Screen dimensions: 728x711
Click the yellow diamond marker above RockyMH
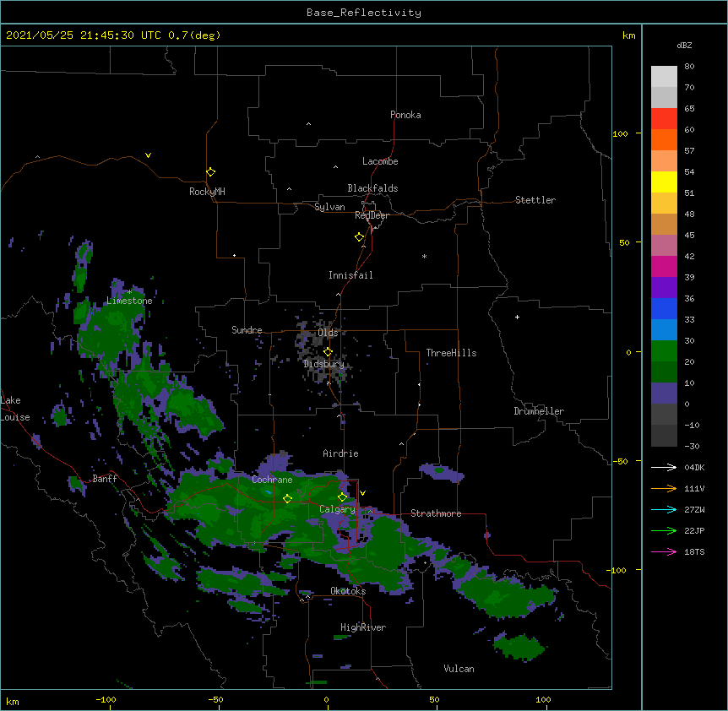pos(210,172)
